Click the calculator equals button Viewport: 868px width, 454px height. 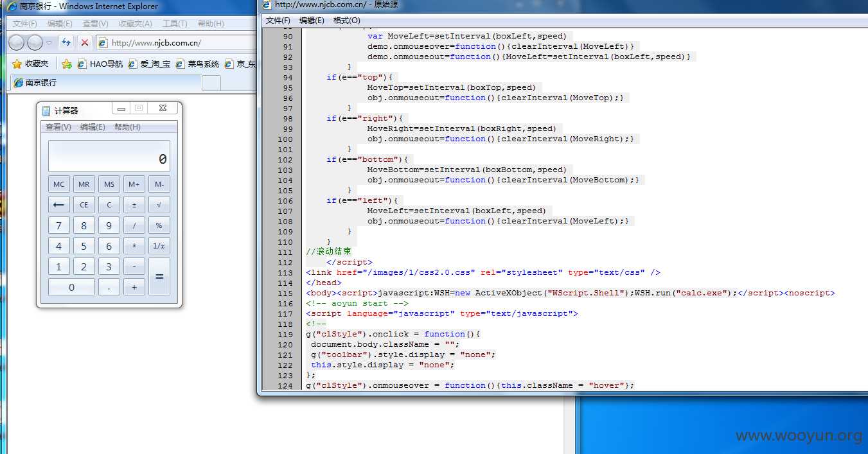[x=159, y=277]
